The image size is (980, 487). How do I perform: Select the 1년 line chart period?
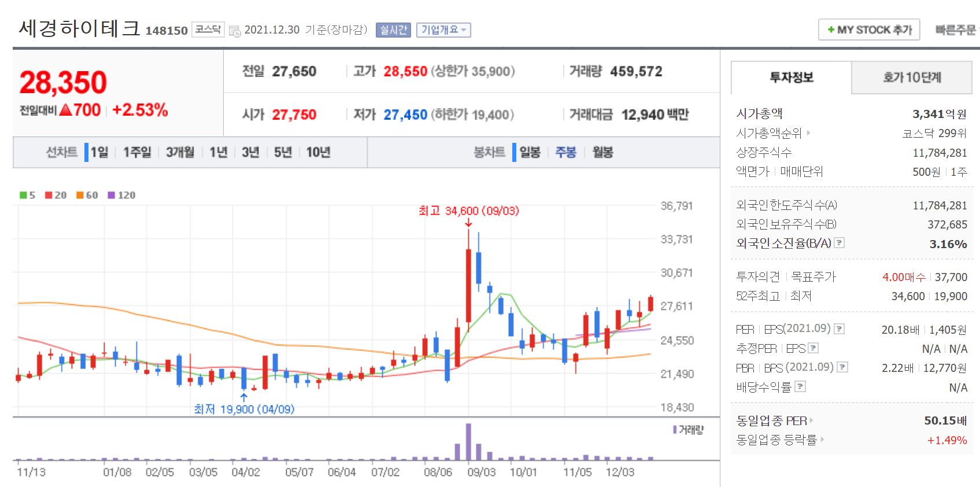tap(219, 152)
